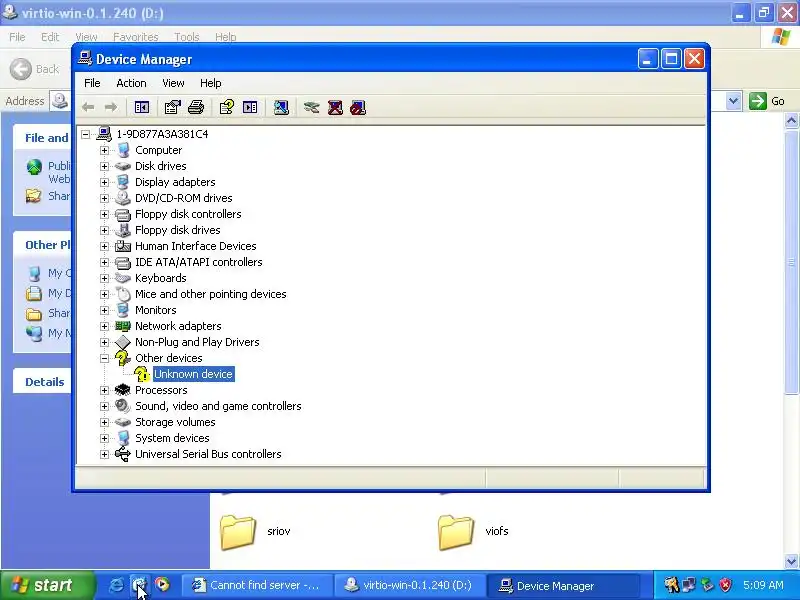Click the Sound, video and game controllers icon
Screen dimensions: 800x600
[122, 406]
